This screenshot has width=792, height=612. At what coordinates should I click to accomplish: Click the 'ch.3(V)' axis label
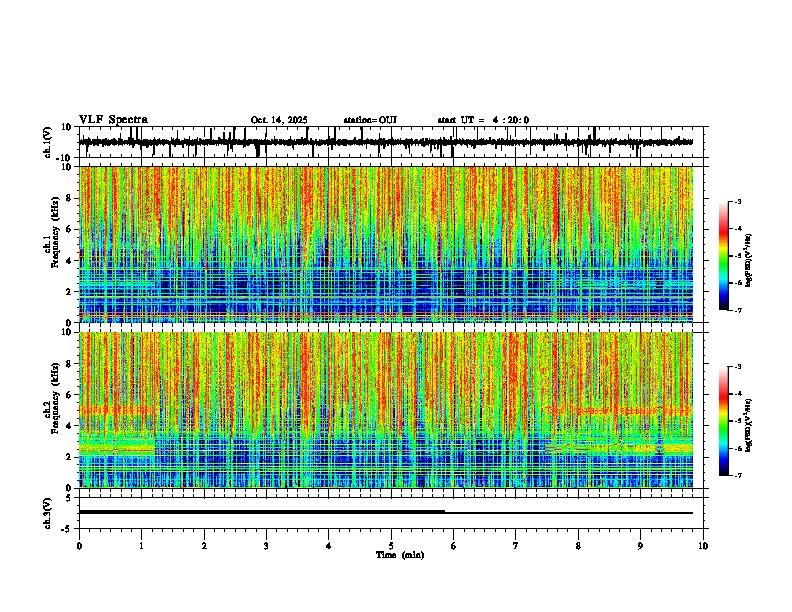coord(48,513)
